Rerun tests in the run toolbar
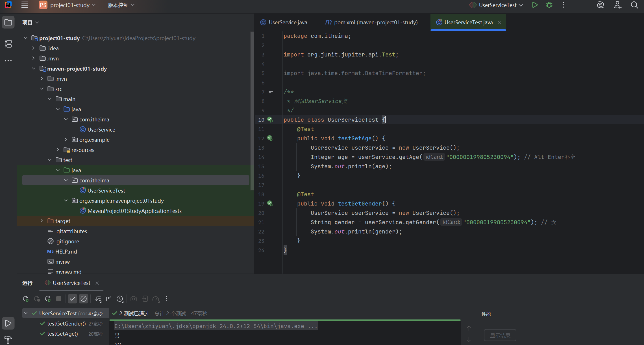 [x=26, y=299]
